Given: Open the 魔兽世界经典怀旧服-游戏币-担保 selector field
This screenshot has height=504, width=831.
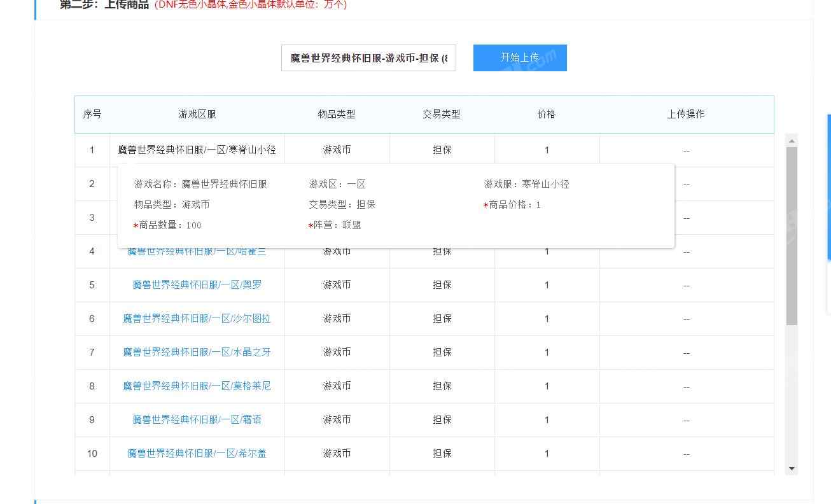Looking at the screenshot, I should pos(368,58).
